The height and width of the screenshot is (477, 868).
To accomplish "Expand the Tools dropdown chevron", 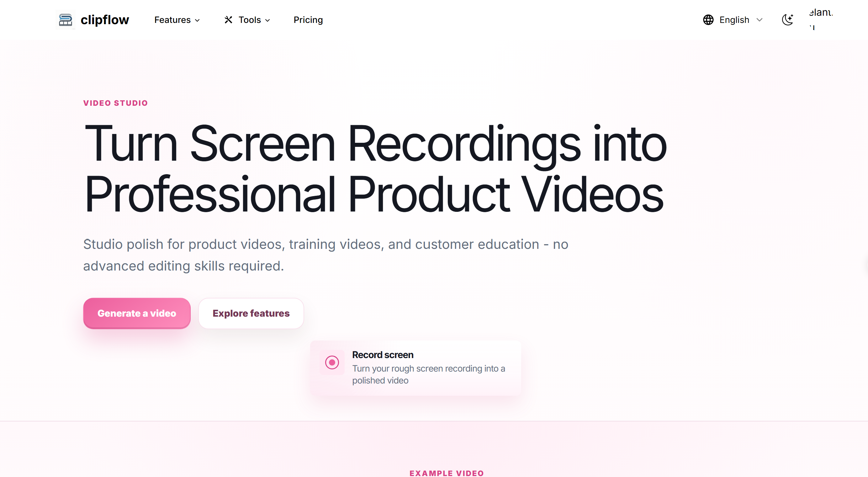I will pos(267,20).
